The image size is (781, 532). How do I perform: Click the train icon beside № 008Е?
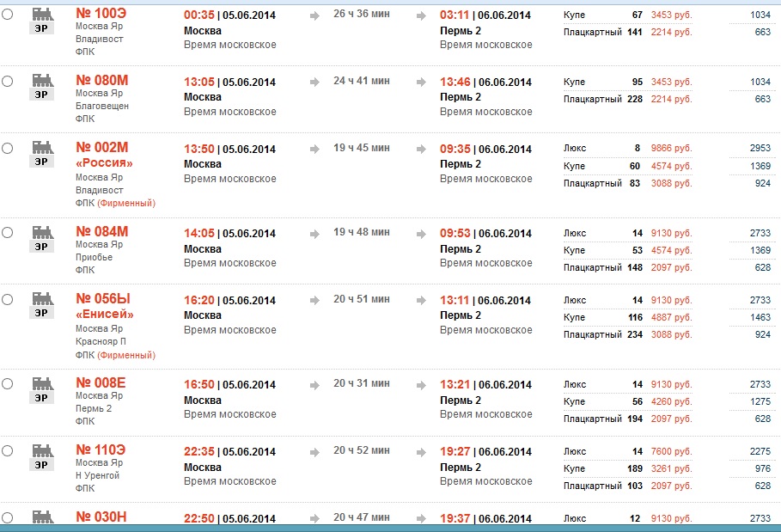(41, 388)
